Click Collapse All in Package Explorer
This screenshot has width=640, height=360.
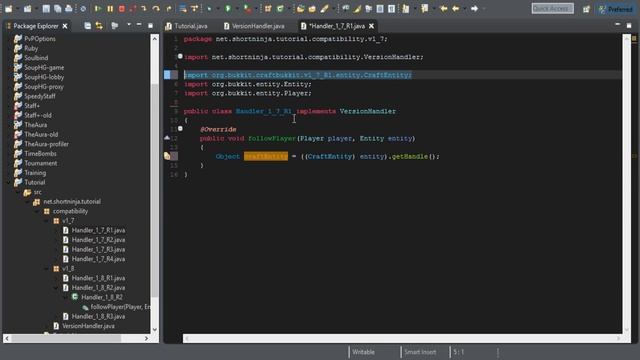[x=87, y=26]
